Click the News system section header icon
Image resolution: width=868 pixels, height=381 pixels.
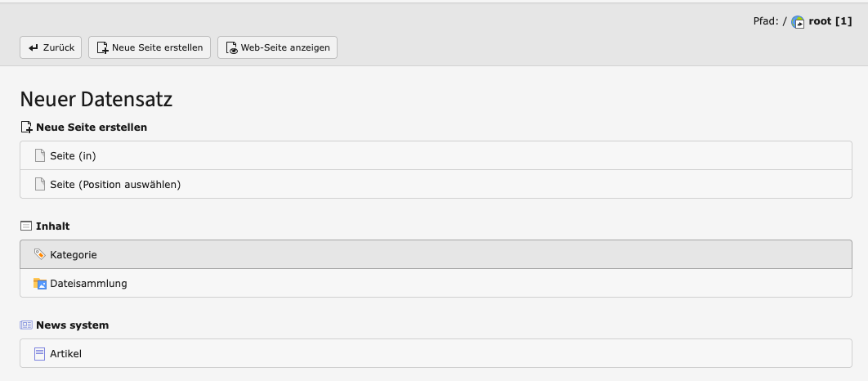click(26, 325)
